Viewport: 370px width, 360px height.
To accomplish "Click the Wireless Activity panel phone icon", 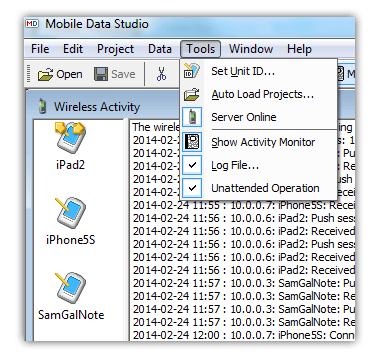I will tap(42, 107).
